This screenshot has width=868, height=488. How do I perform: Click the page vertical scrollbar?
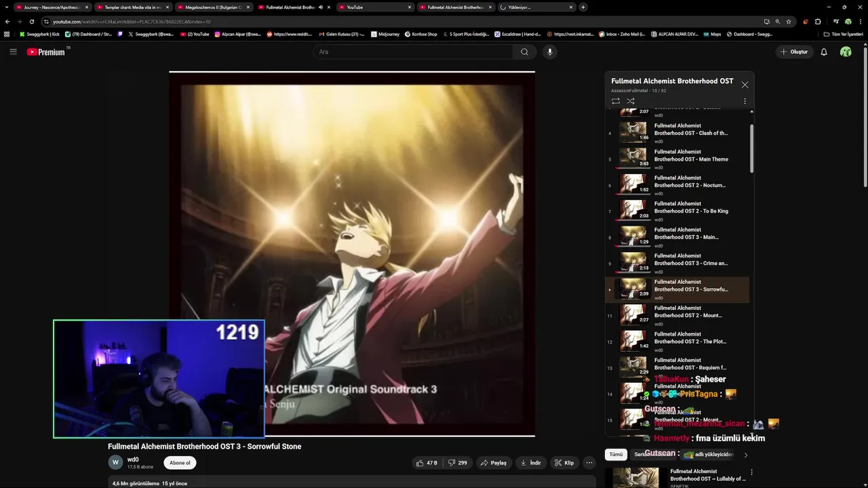pyautogui.click(x=865, y=115)
